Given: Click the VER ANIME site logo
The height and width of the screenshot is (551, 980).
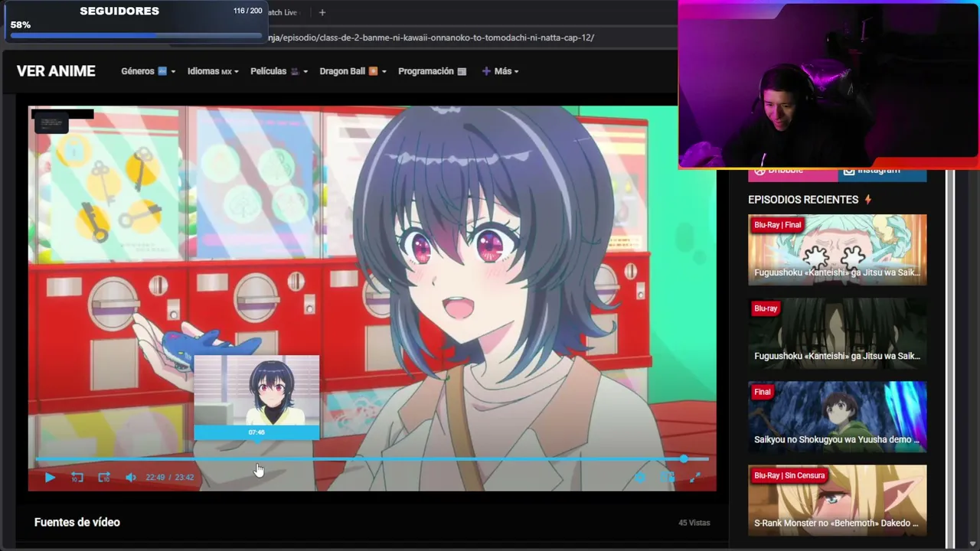Looking at the screenshot, I should pyautogui.click(x=56, y=71).
